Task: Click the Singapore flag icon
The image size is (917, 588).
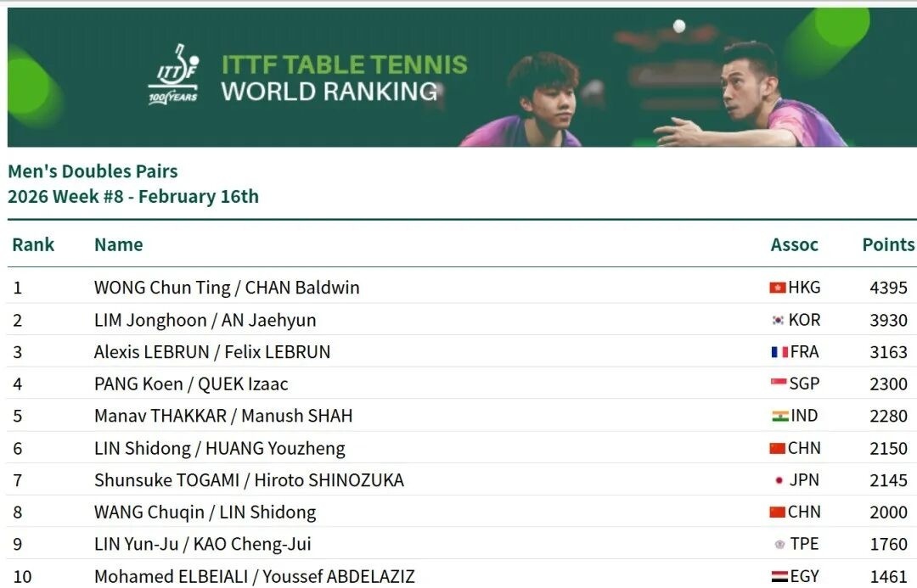Action: pyautogui.click(x=779, y=384)
